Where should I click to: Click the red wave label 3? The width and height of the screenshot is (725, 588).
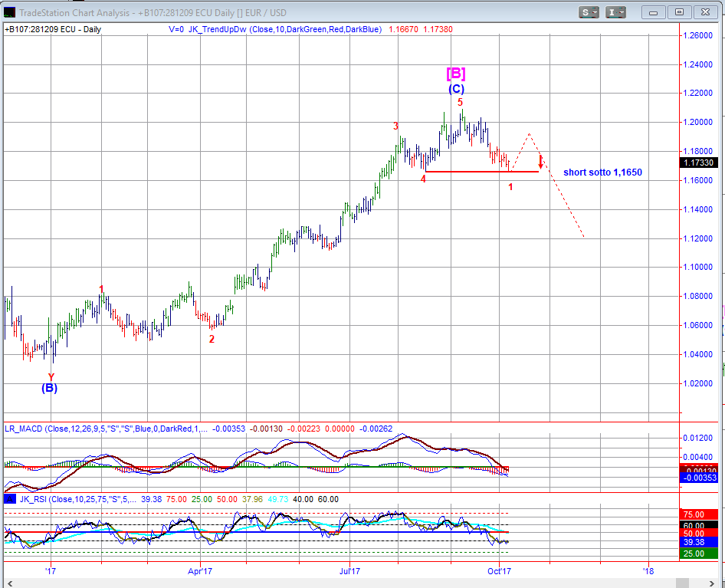pos(395,126)
